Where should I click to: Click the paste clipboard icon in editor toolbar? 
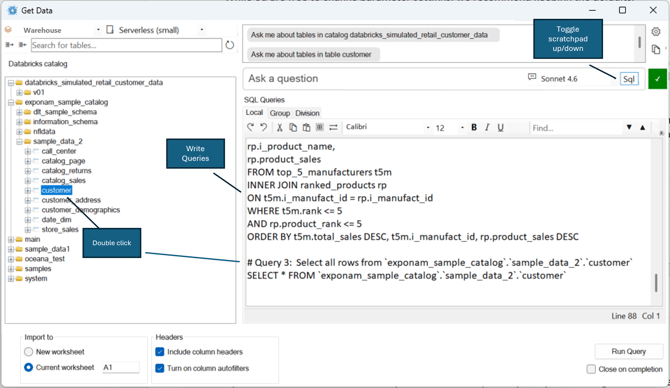click(306, 127)
